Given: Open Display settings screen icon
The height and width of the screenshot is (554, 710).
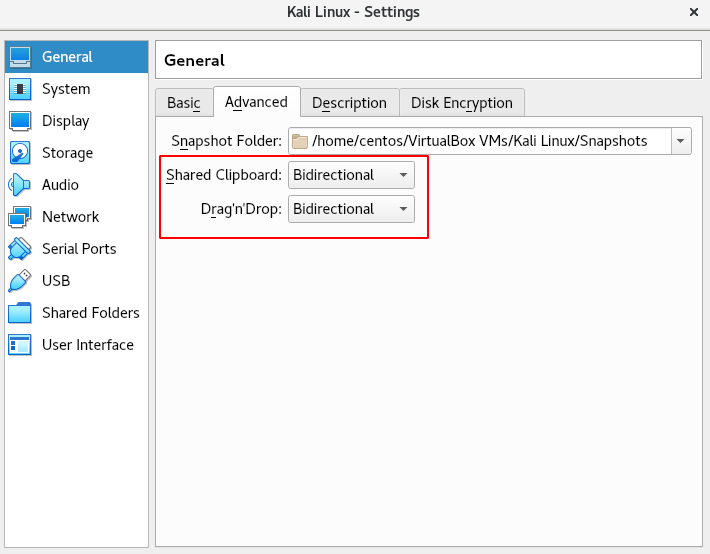Looking at the screenshot, I should [x=20, y=121].
